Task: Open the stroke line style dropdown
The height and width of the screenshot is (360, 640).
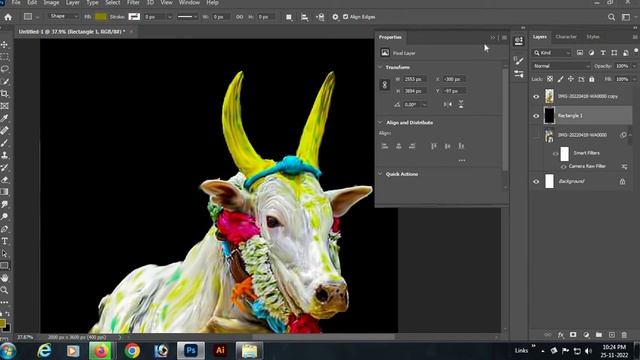Action: coord(188,17)
